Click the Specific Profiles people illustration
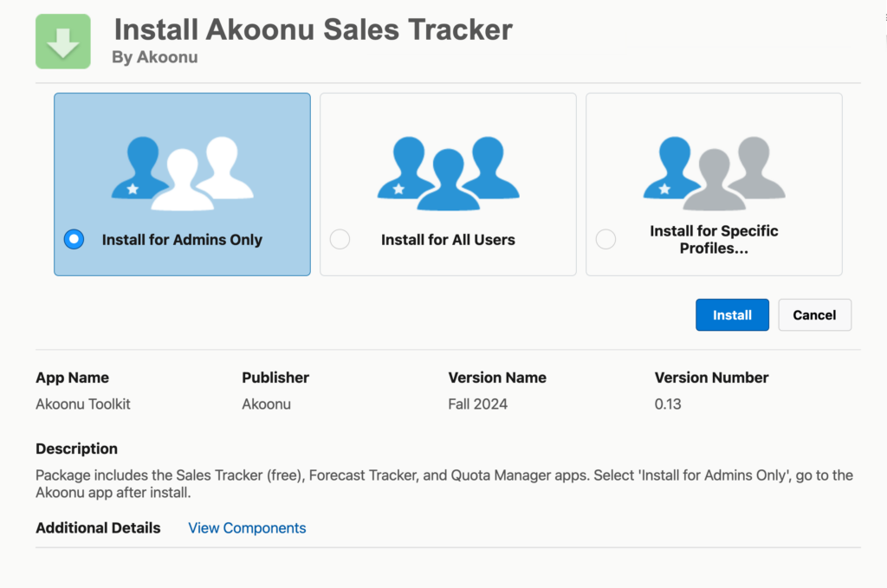The width and height of the screenshot is (887, 588). coord(714,172)
